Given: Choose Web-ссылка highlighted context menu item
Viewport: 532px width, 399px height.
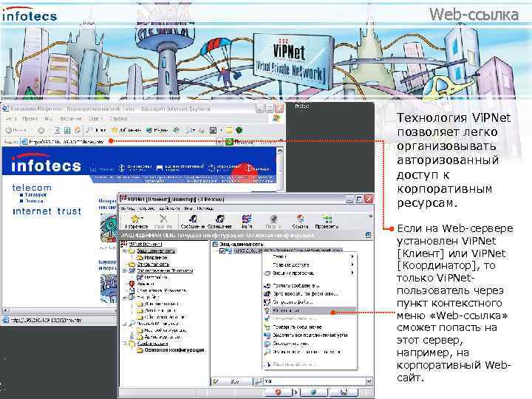Looking at the screenshot, I should (310, 310).
